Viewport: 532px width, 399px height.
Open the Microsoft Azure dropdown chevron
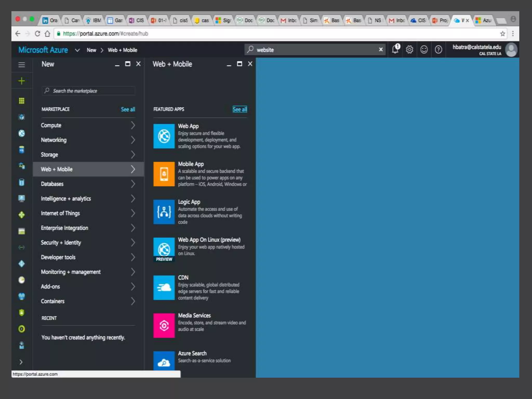(x=77, y=50)
